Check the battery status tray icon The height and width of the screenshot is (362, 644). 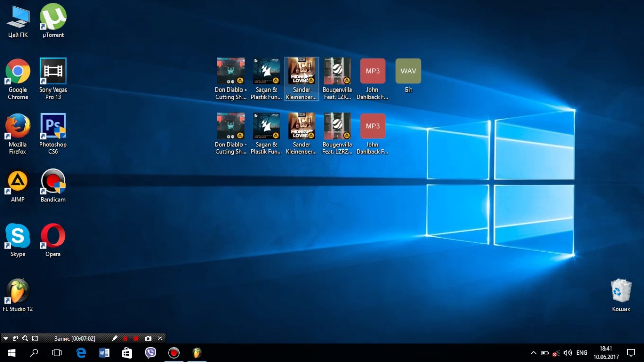click(x=545, y=353)
